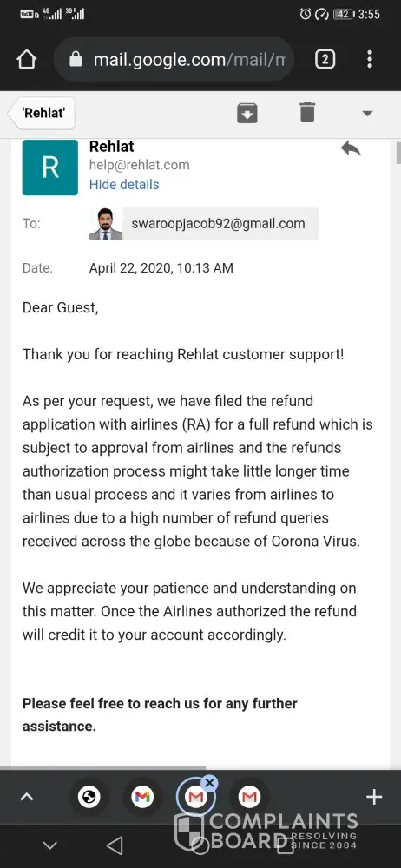Screen dimensions: 401x868
Task: Tap the browser home icon
Action: tap(27, 59)
